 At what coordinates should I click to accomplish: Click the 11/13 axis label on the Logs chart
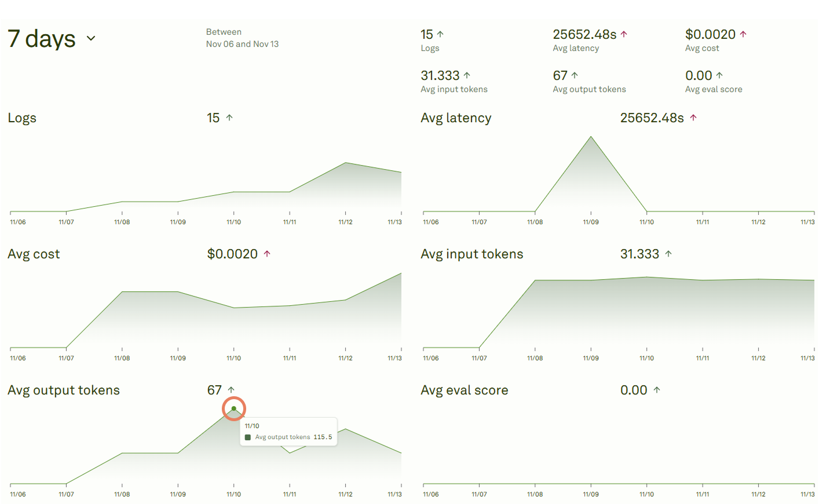pos(394,221)
